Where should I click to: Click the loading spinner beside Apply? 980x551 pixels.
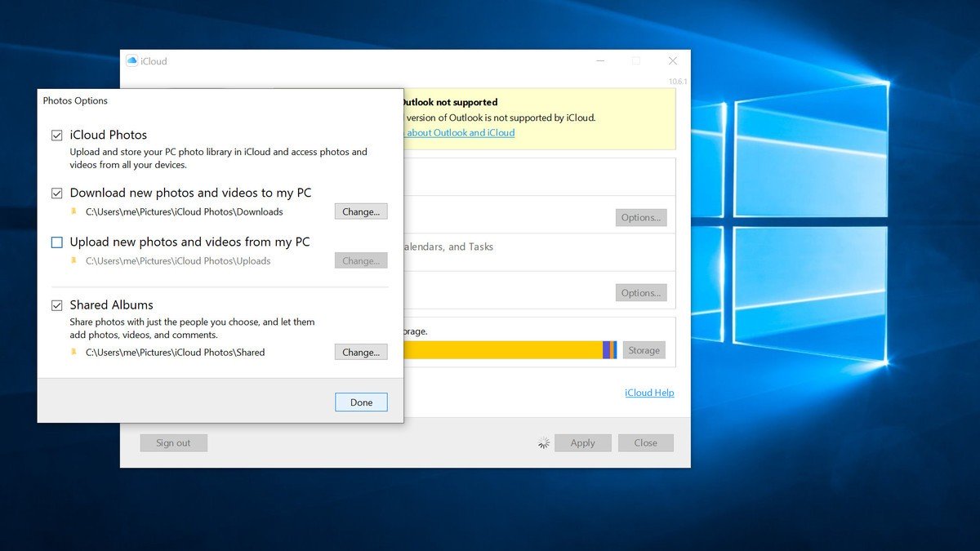click(544, 442)
